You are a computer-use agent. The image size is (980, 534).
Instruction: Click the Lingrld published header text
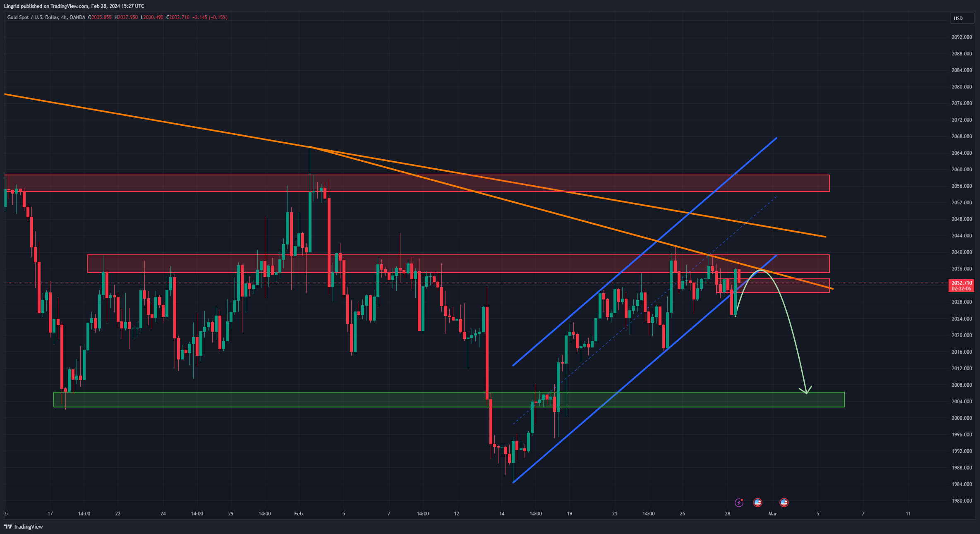(x=74, y=6)
